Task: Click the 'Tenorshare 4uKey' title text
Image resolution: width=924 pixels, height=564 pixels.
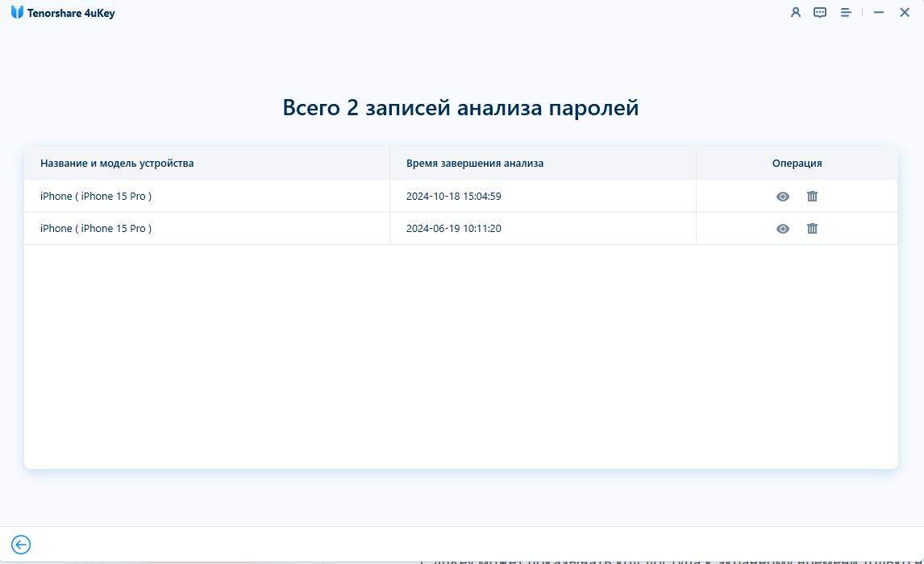Action: click(71, 13)
